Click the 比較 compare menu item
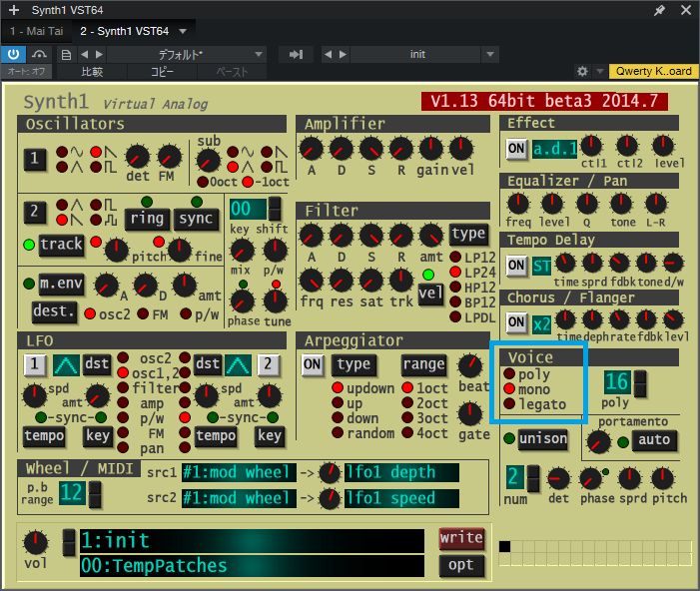Screen dimensions: 700x591 pyautogui.click(x=91, y=72)
